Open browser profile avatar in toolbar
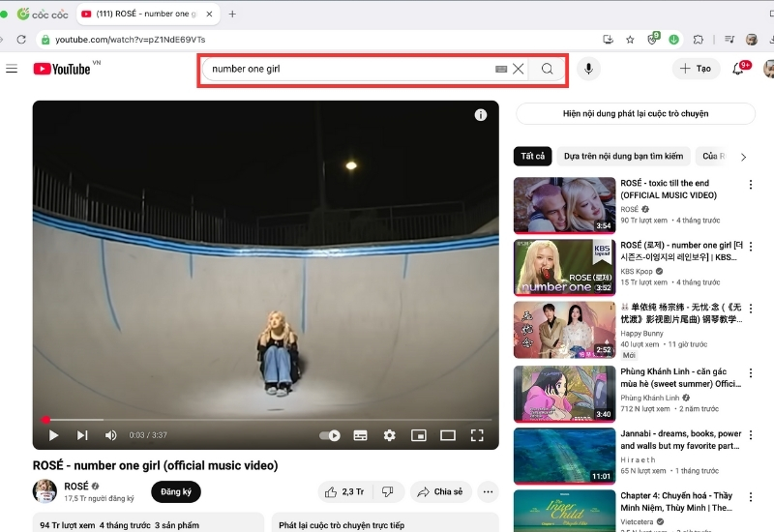The width and height of the screenshot is (774, 532). [x=752, y=40]
